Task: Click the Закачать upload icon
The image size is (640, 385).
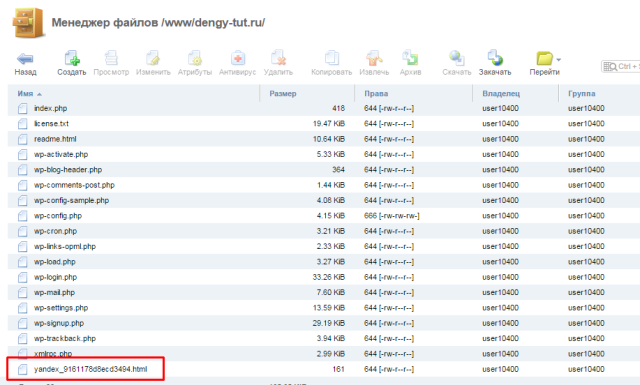Action: click(495, 58)
